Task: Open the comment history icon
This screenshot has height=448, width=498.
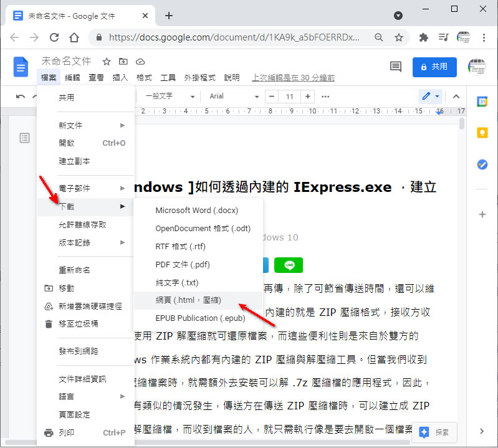Action: coord(395,67)
